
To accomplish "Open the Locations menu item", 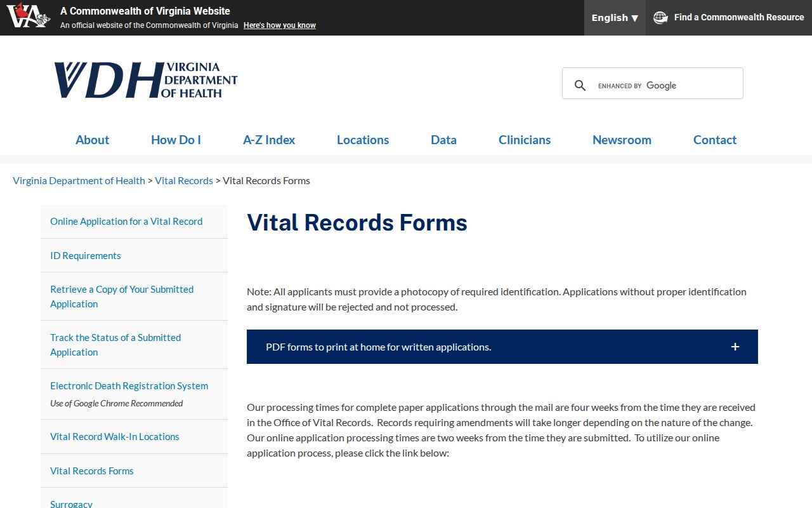I will 363,140.
